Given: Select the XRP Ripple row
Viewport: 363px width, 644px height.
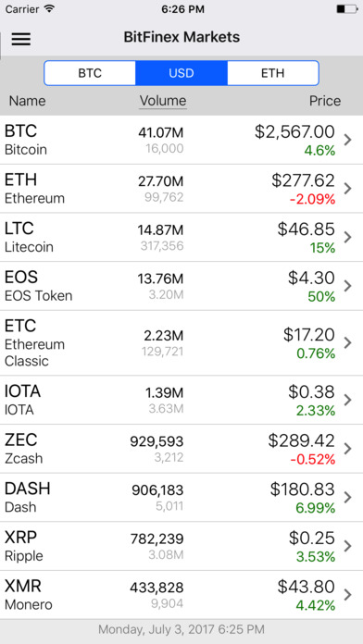Looking at the screenshot, I should tap(181, 546).
